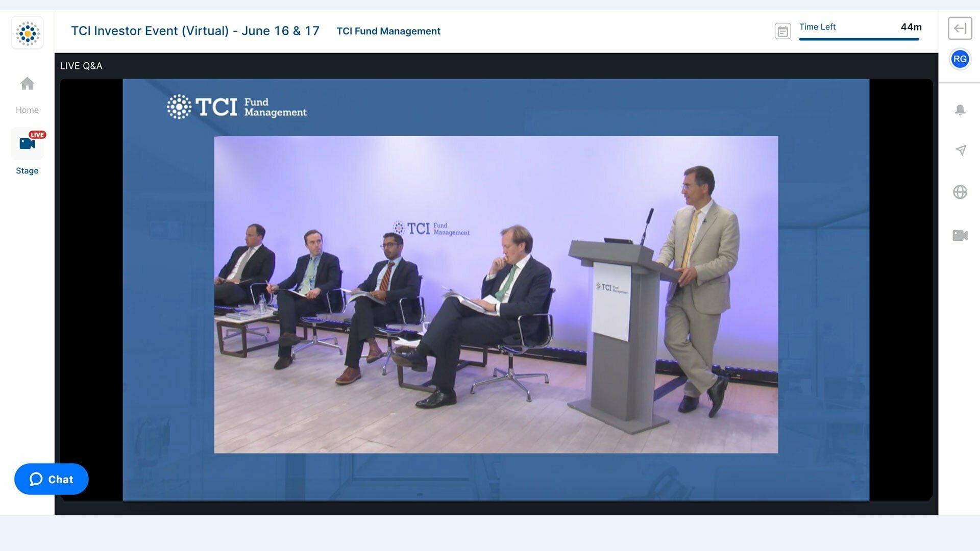This screenshot has height=551, width=980.
Task: Open the Chat button
Action: tap(51, 479)
